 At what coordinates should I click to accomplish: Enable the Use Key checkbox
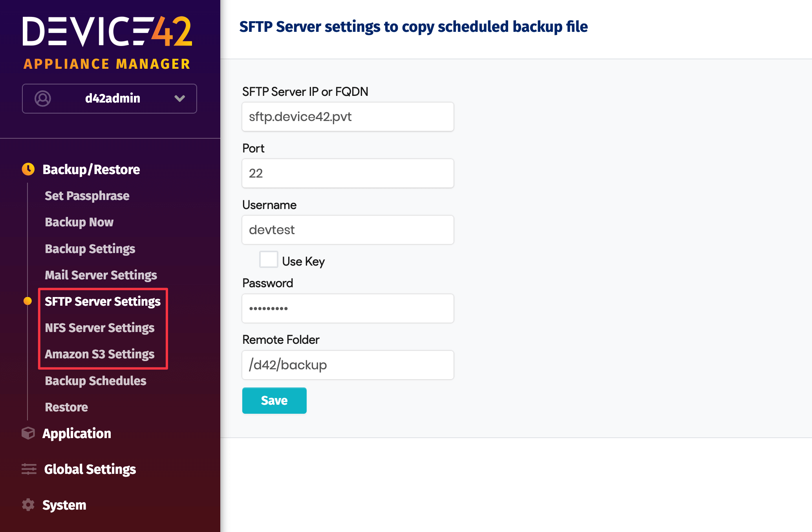point(269,260)
